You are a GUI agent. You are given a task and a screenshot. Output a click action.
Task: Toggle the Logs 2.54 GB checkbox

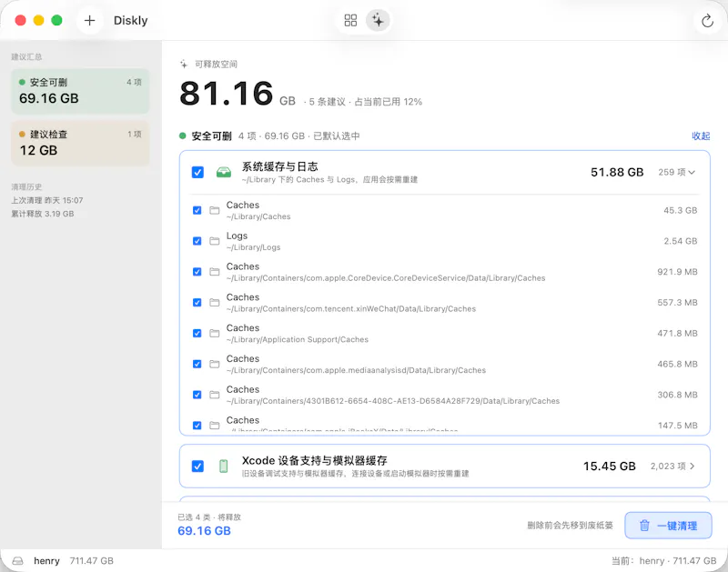(197, 241)
